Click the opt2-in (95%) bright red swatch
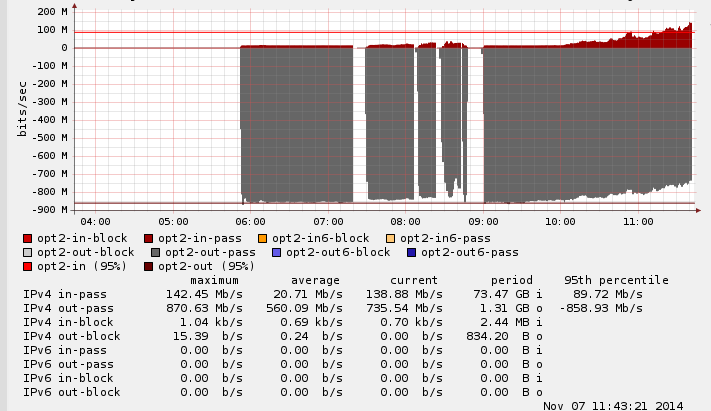The width and height of the screenshot is (711, 411). [x=28, y=267]
